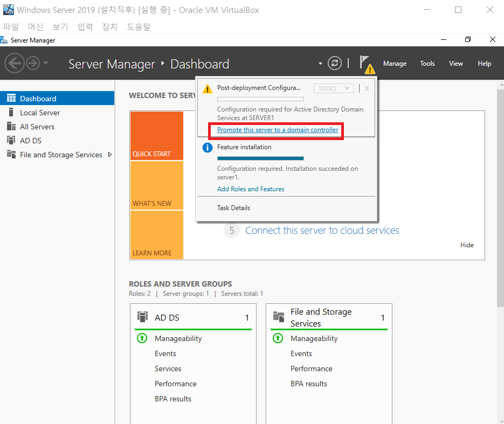Click the Server Manager title bar icon
The image size is (504, 424).
coord(4,40)
